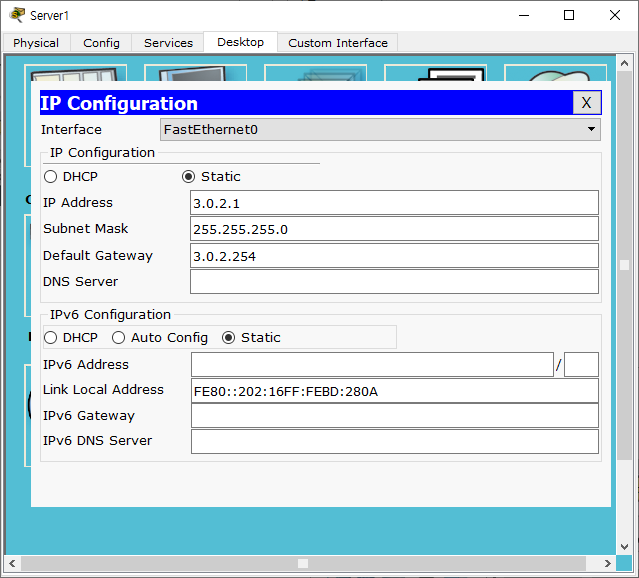Select the IPv6 Static radio button

tap(228, 338)
